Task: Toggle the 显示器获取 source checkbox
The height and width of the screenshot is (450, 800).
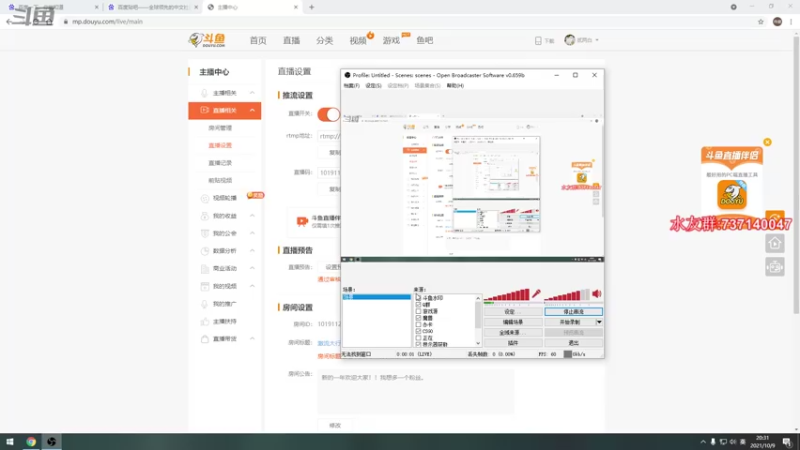Action: click(418, 344)
